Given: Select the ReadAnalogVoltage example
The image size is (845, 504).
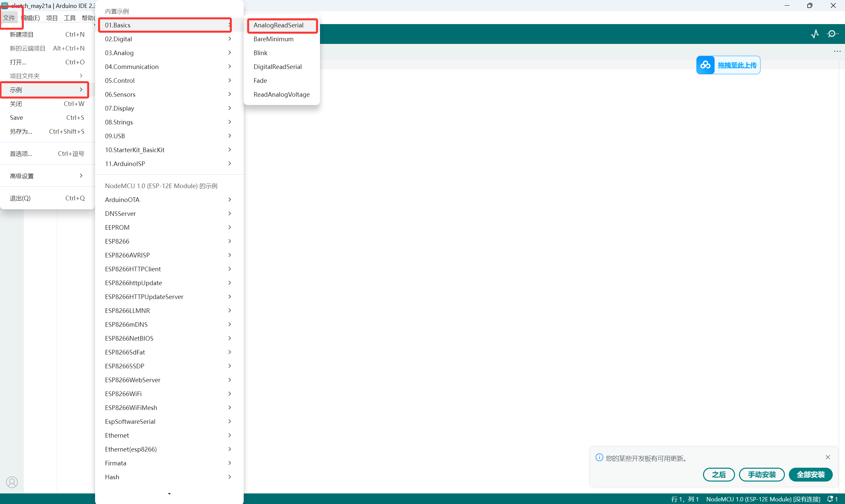Looking at the screenshot, I should click(281, 94).
